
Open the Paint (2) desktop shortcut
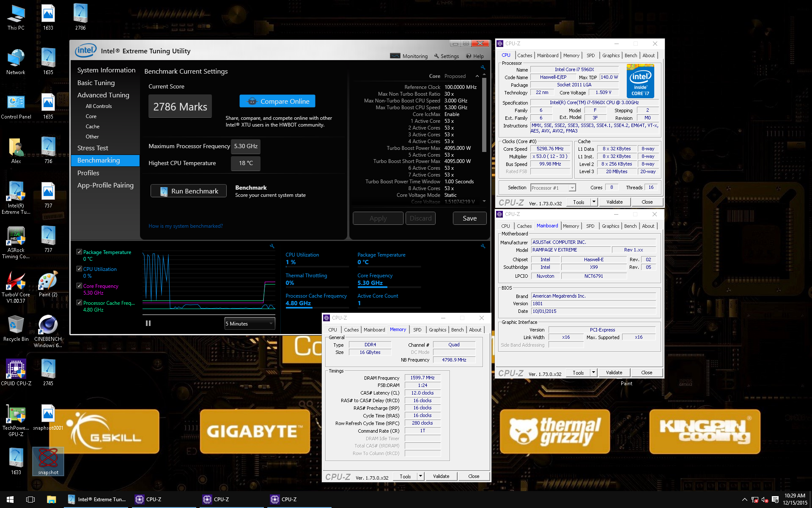click(x=48, y=284)
